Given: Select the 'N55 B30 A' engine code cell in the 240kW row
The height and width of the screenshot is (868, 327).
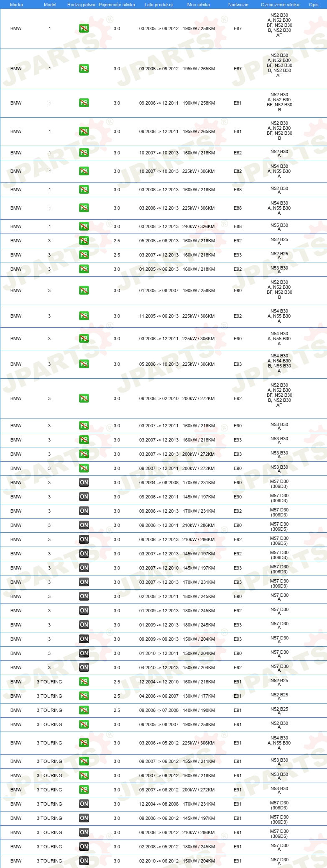Looking at the screenshot, I should tap(279, 227).
